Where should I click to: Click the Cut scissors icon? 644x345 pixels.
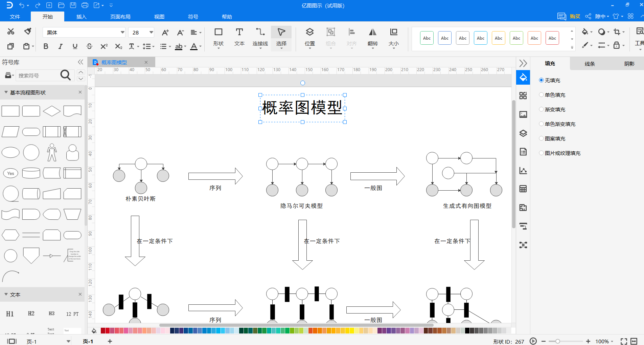coord(11,32)
